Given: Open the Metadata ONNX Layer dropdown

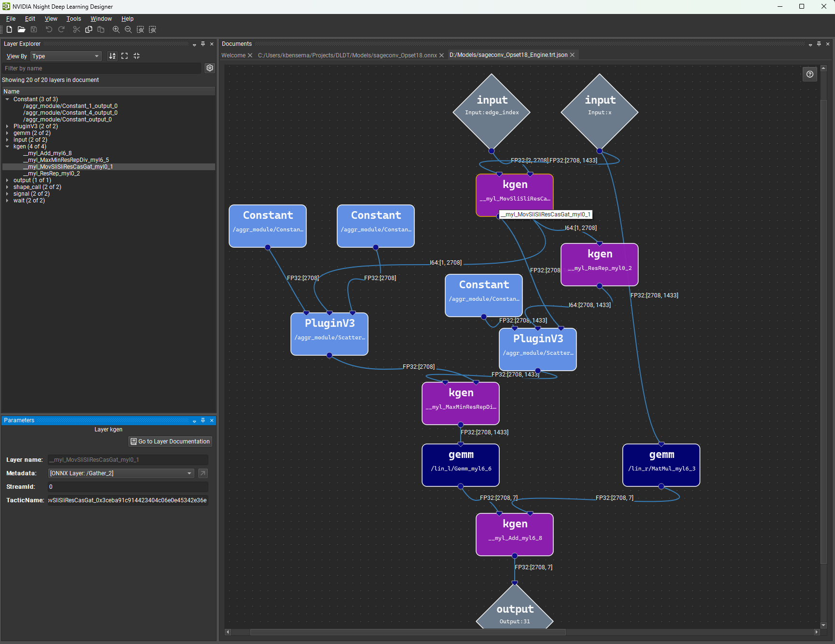Looking at the screenshot, I should pos(121,473).
